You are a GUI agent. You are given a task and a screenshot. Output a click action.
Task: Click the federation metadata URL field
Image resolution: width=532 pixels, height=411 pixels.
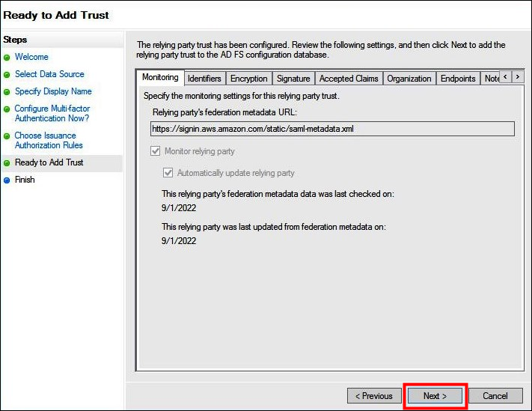click(332, 129)
